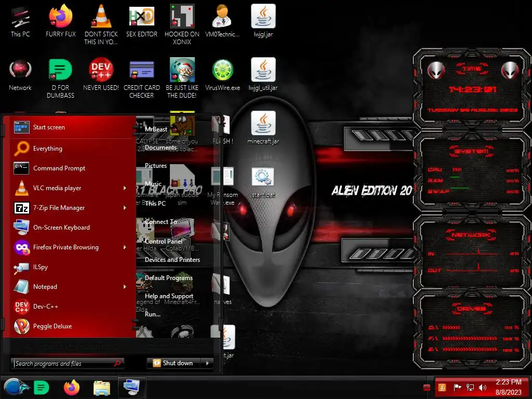Viewport: 532px width, 399px height.
Task: Open the VM0Technic... desktop icon
Action: coord(222,21)
